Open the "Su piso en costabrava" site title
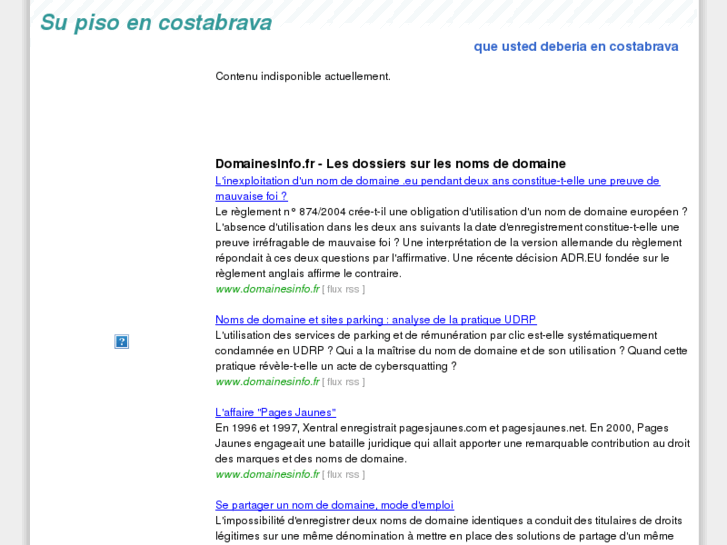The image size is (727, 545). pos(156,23)
